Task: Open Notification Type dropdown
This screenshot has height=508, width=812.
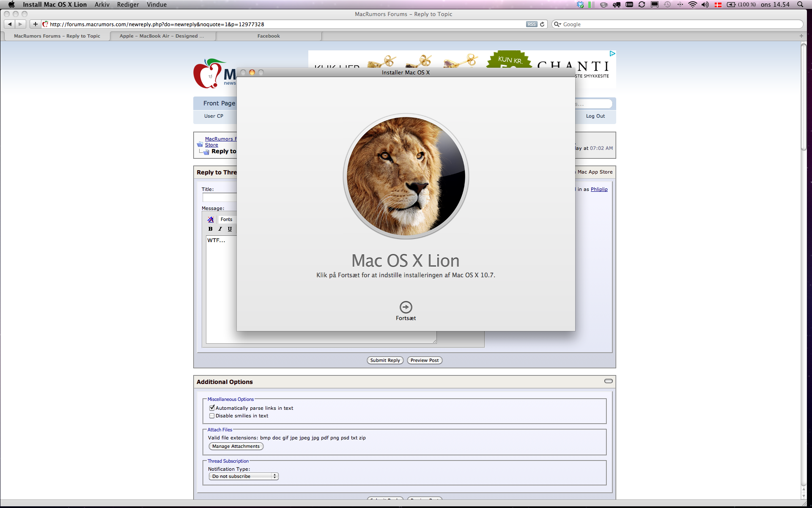Action: pos(244,476)
